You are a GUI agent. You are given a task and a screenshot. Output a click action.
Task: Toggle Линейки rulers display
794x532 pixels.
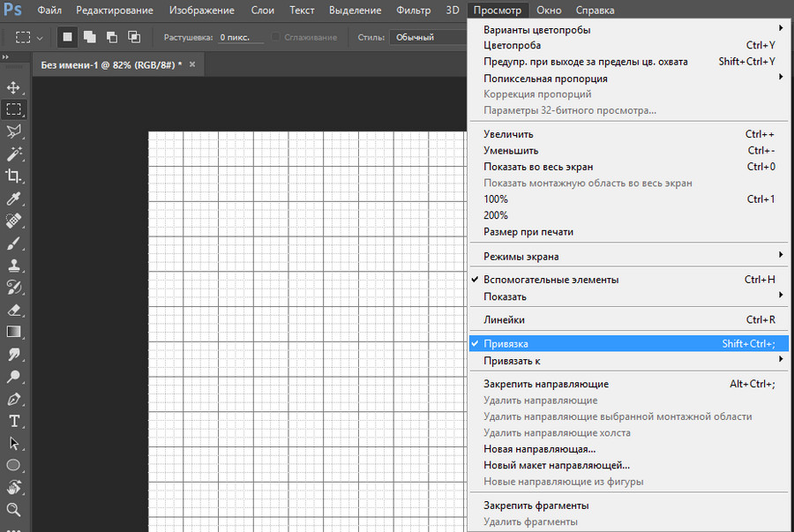tap(629, 320)
